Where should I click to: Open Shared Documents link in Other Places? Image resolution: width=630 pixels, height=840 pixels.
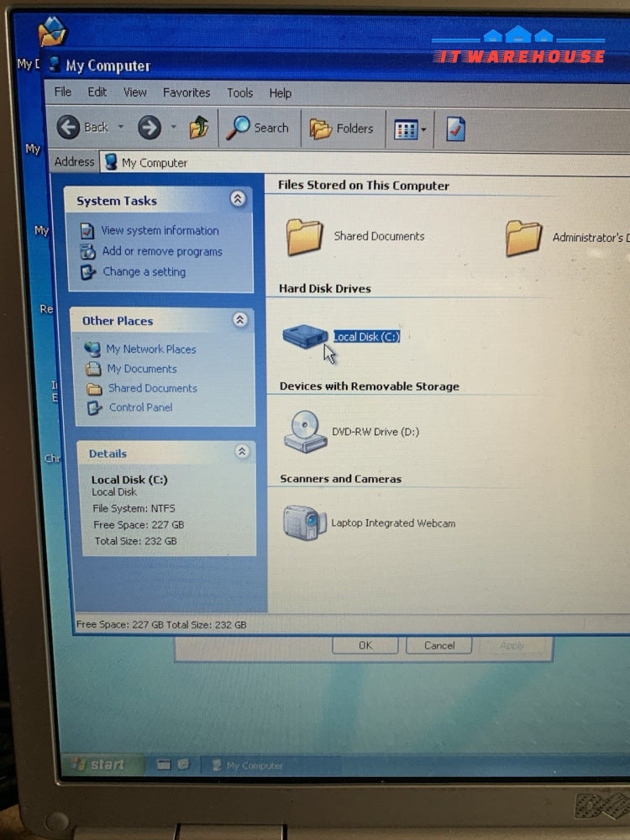coord(152,388)
